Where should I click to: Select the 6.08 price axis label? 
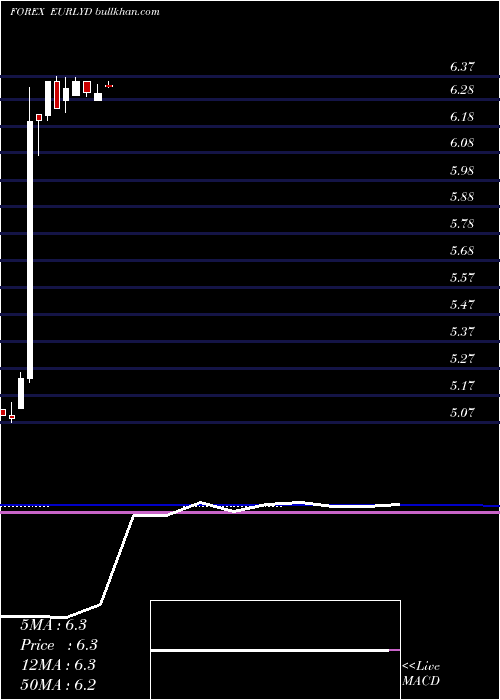[462, 143]
